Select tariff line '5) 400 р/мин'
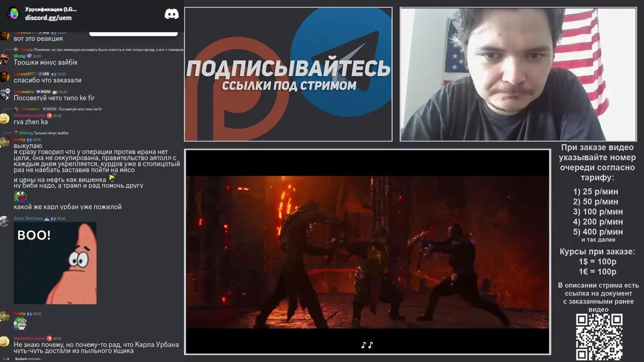The image size is (644, 362). click(x=598, y=232)
